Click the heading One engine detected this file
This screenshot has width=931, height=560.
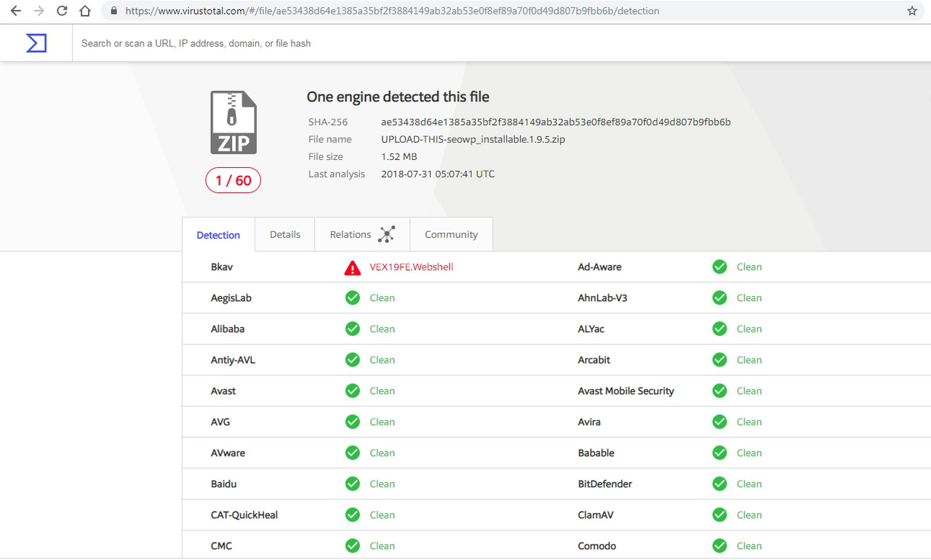tap(398, 97)
